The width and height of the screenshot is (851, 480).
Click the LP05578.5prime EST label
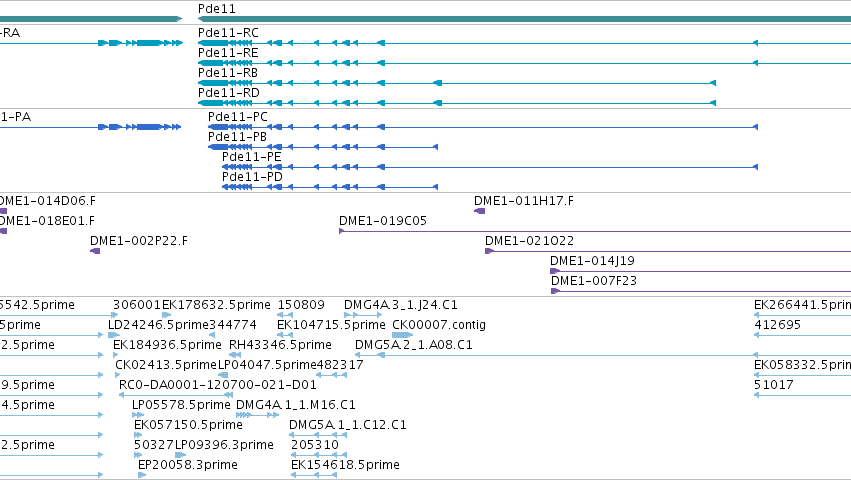click(x=181, y=406)
